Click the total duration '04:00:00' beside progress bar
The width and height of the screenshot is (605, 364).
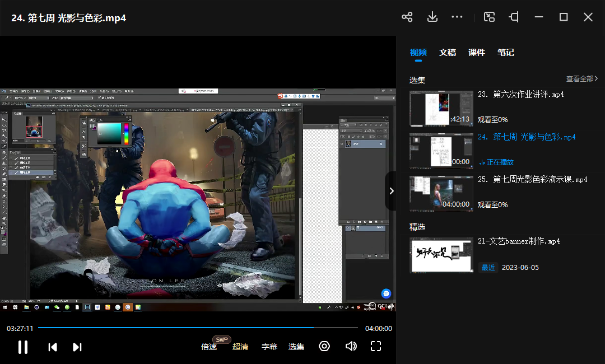tap(379, 329)
